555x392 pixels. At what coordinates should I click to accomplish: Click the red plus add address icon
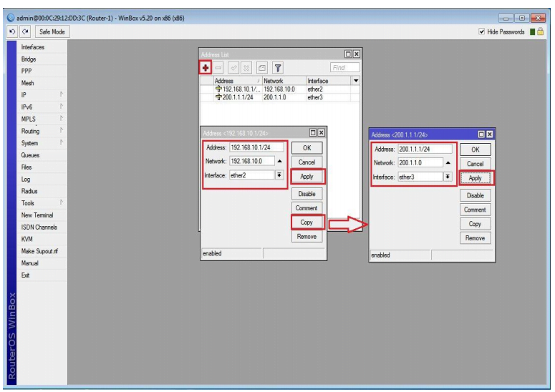[206, 67]
